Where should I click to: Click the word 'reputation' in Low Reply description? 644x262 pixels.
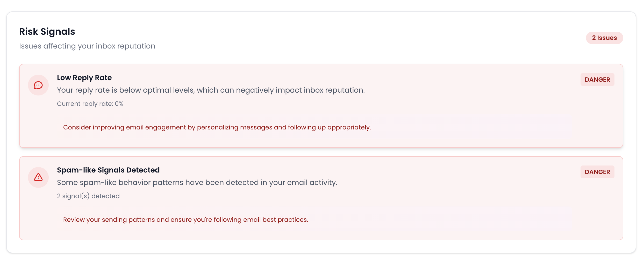[345, 90]
